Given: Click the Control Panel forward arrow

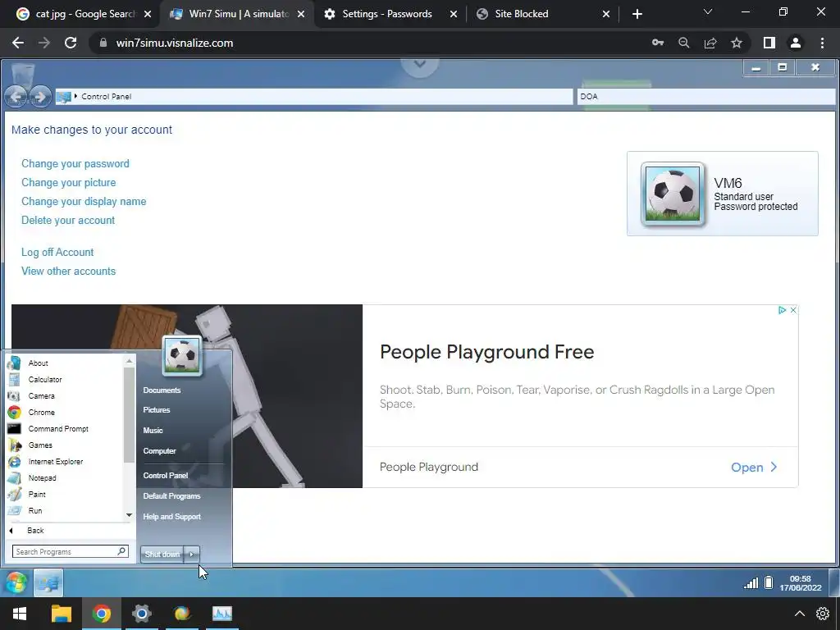Looking at the screenshot, I should (39, 97).
